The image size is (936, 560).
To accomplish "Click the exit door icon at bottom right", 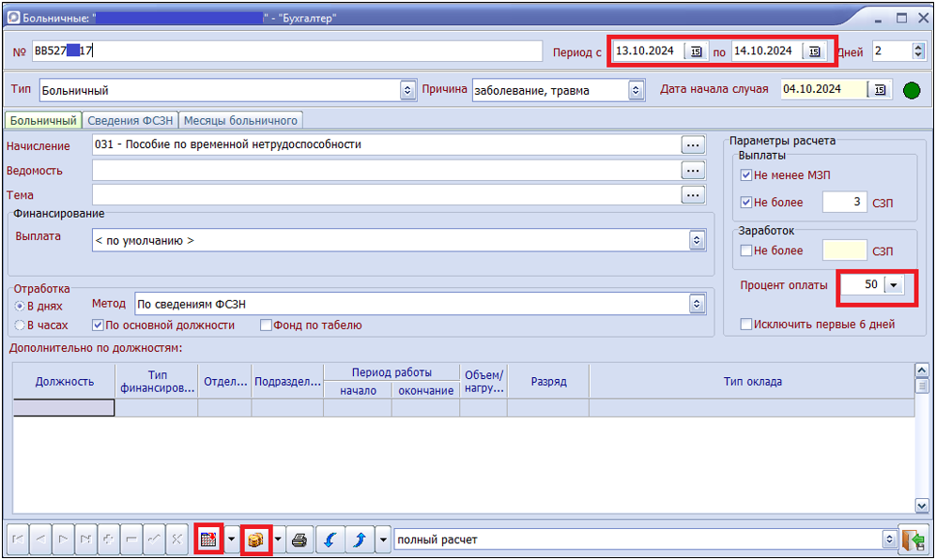I will coord(913,540).
